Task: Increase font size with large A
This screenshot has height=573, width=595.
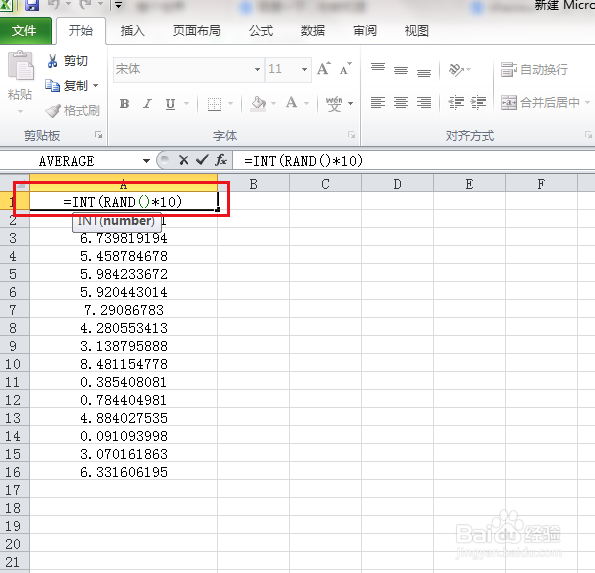Action: point(324,69)
